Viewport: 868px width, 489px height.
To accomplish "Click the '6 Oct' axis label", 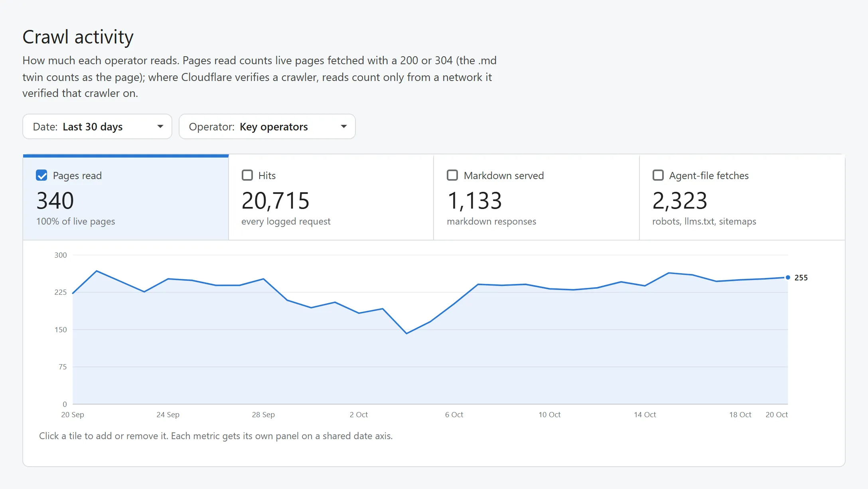I will 454,415.
